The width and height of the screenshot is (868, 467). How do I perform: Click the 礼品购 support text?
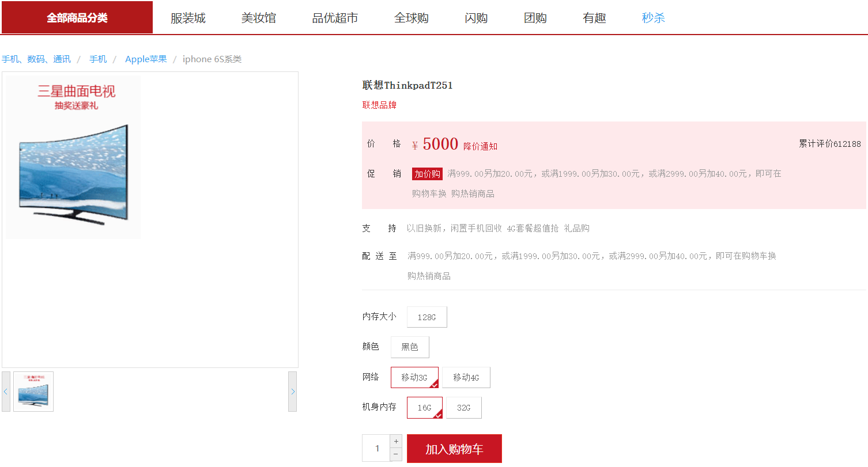(x=576, y=229)
